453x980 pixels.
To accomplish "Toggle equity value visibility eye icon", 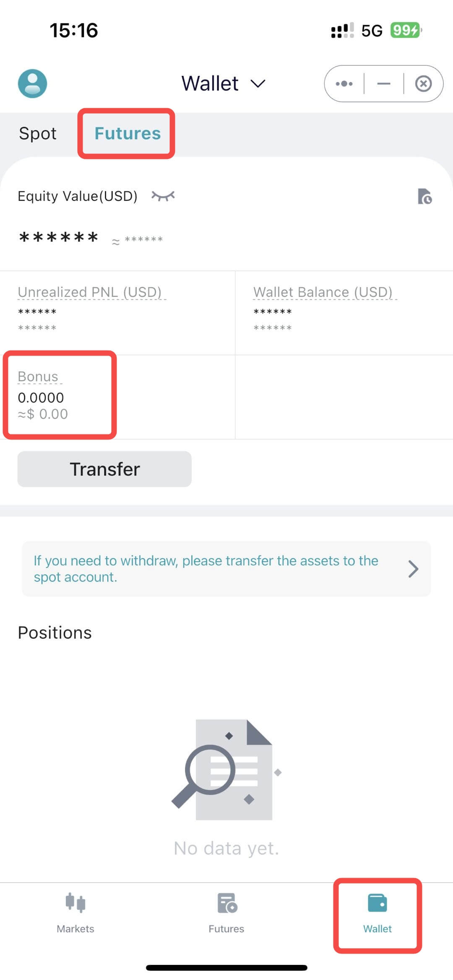I will (x=163, y=196).
